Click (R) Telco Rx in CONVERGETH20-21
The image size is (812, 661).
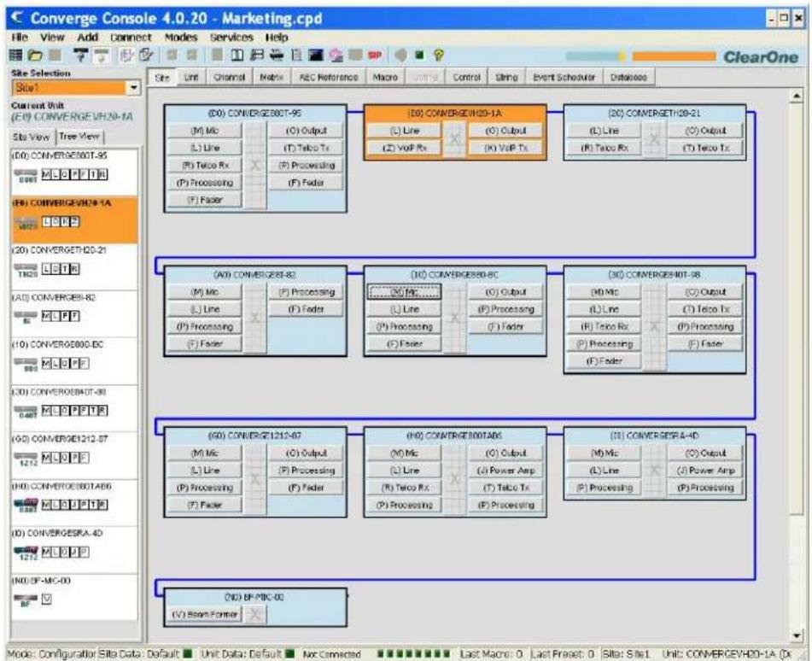[604, 148]
